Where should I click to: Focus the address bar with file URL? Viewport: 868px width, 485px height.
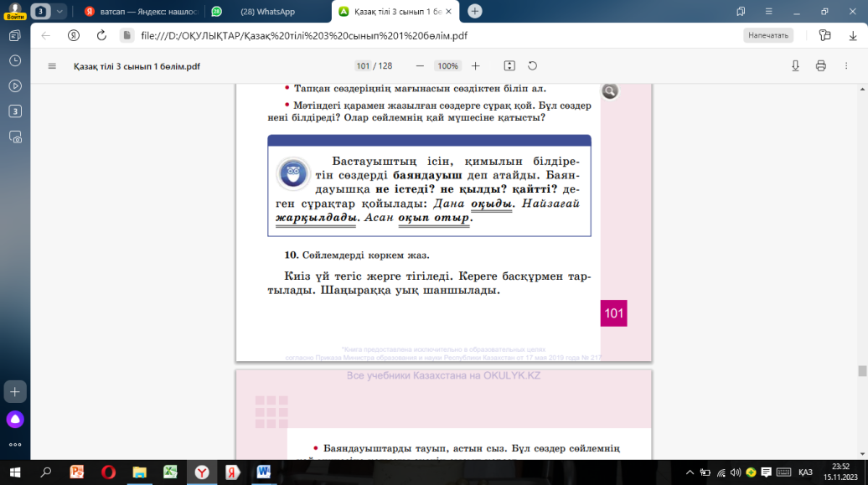304,35
